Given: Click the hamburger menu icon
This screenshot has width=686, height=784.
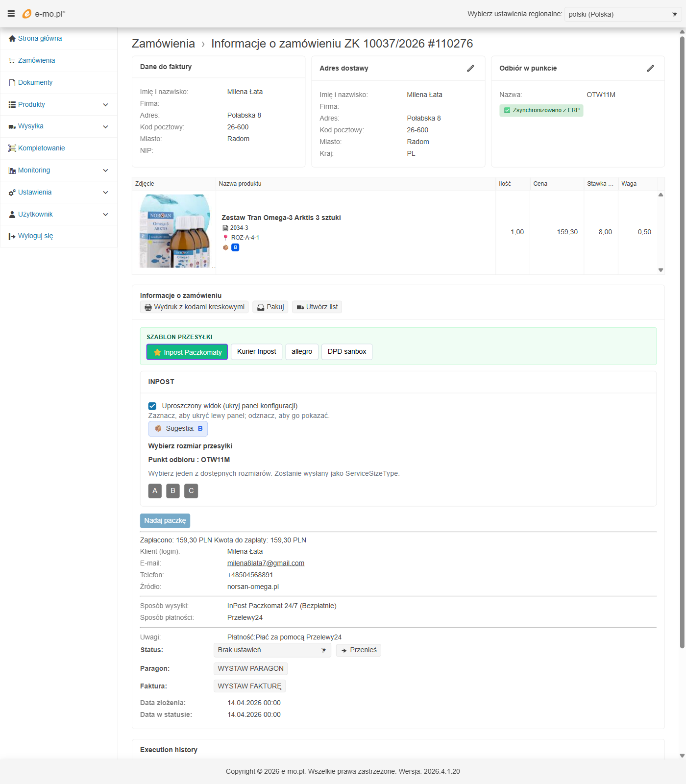Looking at the screenshot, I should [11, 14].
